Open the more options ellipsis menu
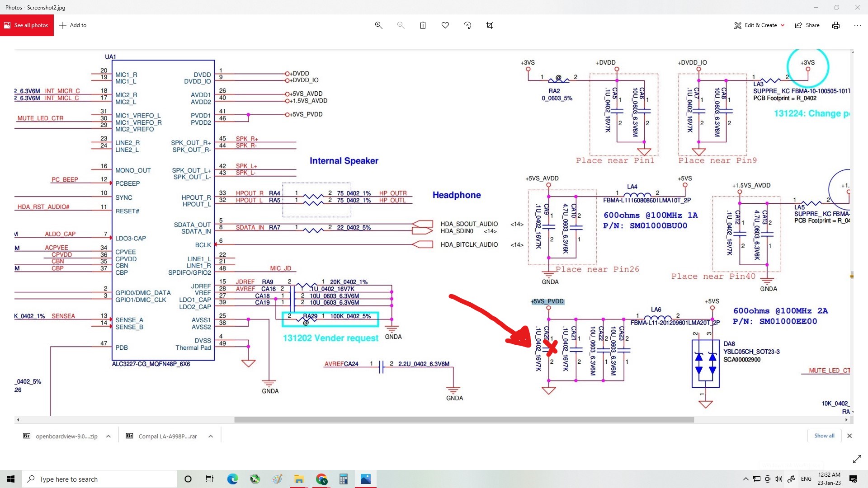 [x=857, y=25]
